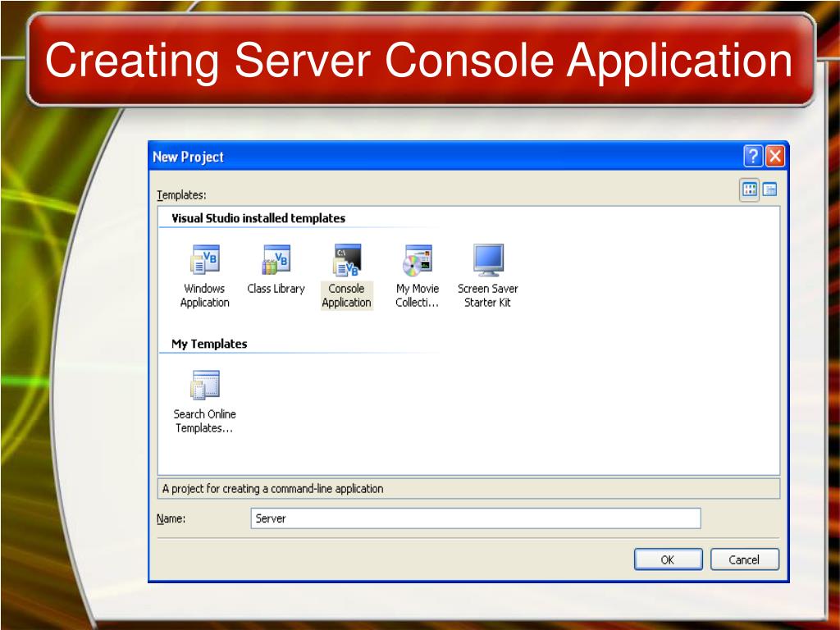Viewport: 840px width, 630px height.
Task: Click the "A project for creating a command-line application" description
Action: pyautogui.click(x=272, y=489)
